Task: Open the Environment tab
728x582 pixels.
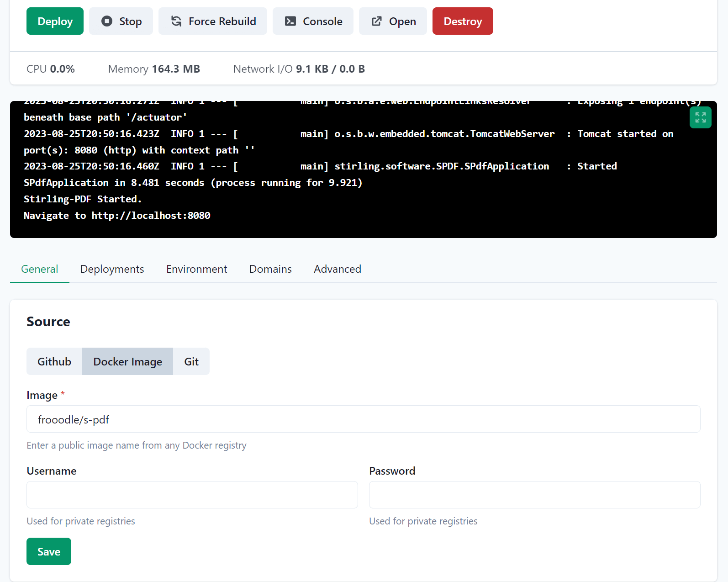Action: coord(197,269)
